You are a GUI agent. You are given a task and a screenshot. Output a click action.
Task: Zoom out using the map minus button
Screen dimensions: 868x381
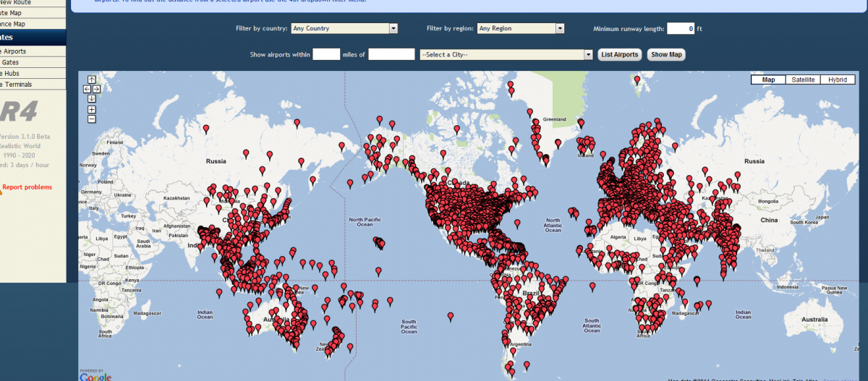(x=92, y=119)
